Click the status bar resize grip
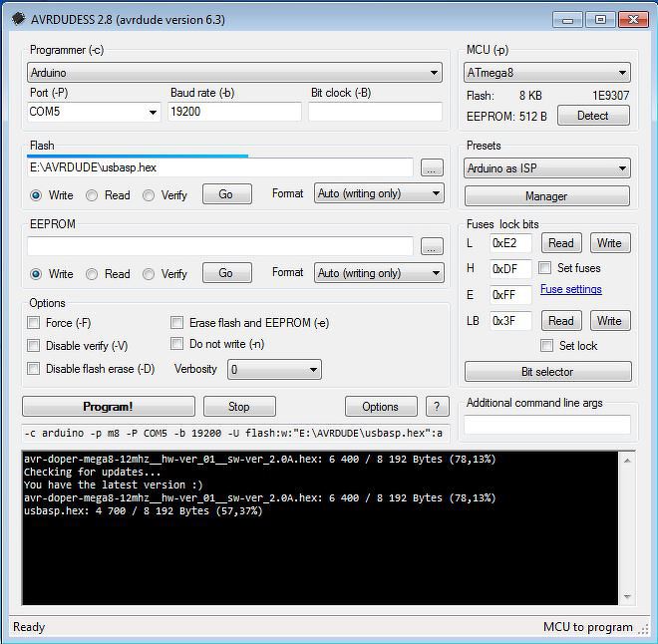This screenshot has height=644, width=658. 643,629
